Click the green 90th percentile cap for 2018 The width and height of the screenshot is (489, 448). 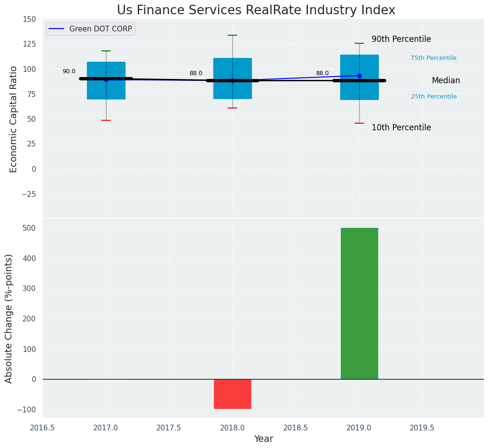[x=232, y=35]
